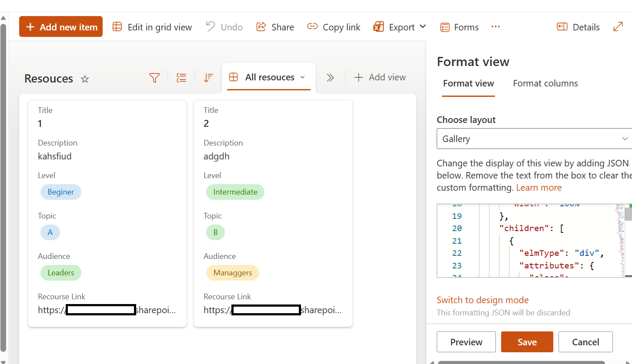Cancel the format view changes
Viewport: 632px width, 364px height.
[x=585, y=342]
